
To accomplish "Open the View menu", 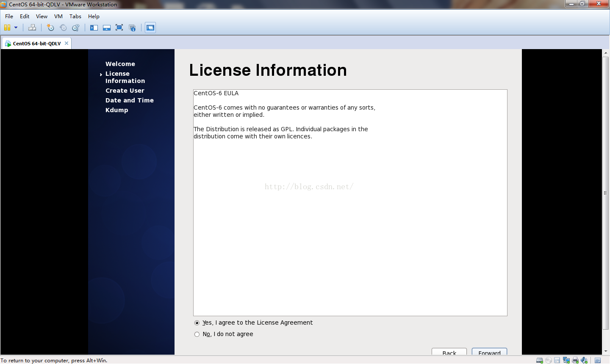I will pyautogui.click(x=42, y=16).
